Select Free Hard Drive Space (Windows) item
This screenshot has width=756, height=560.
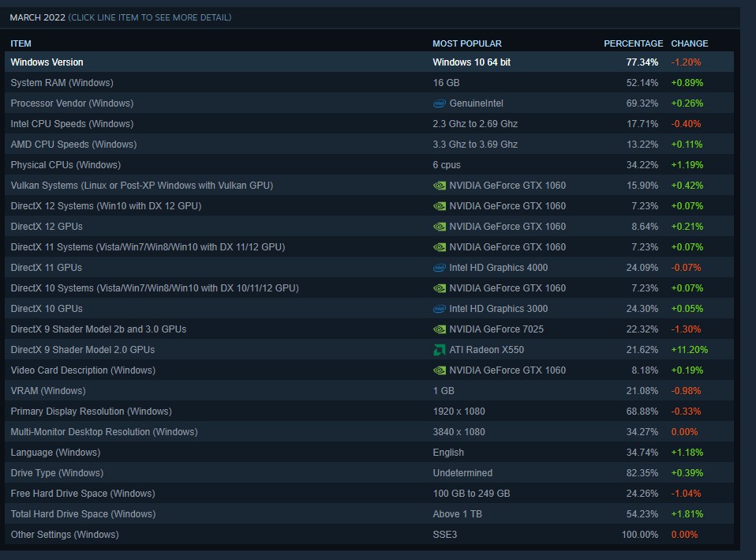(x=83, y=494)
